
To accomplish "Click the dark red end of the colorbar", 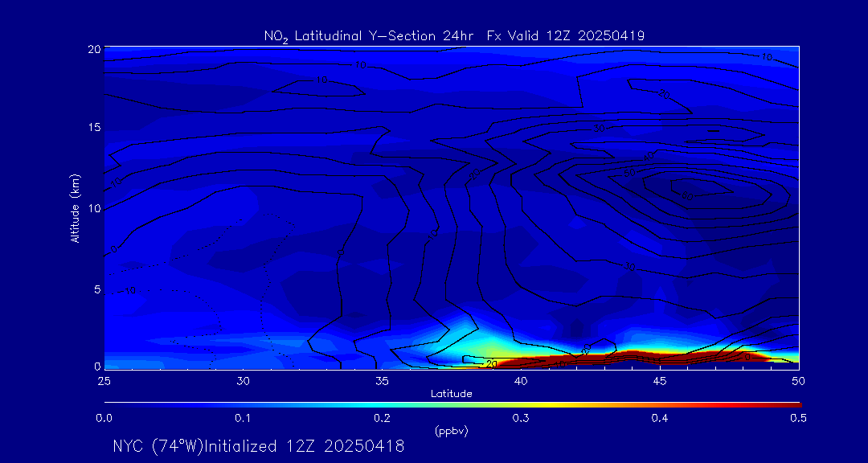I will 789,405.
